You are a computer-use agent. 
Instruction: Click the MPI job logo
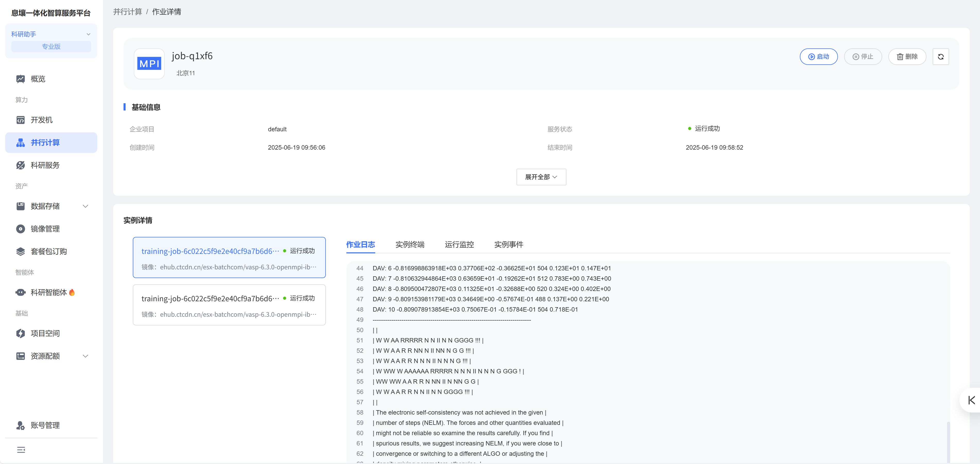coord(149,64)
